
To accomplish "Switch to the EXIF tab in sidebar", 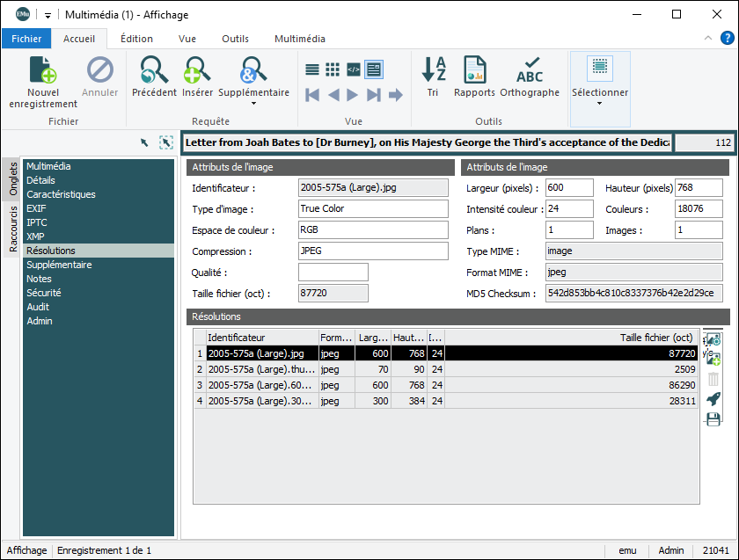I will click(37, 208).
